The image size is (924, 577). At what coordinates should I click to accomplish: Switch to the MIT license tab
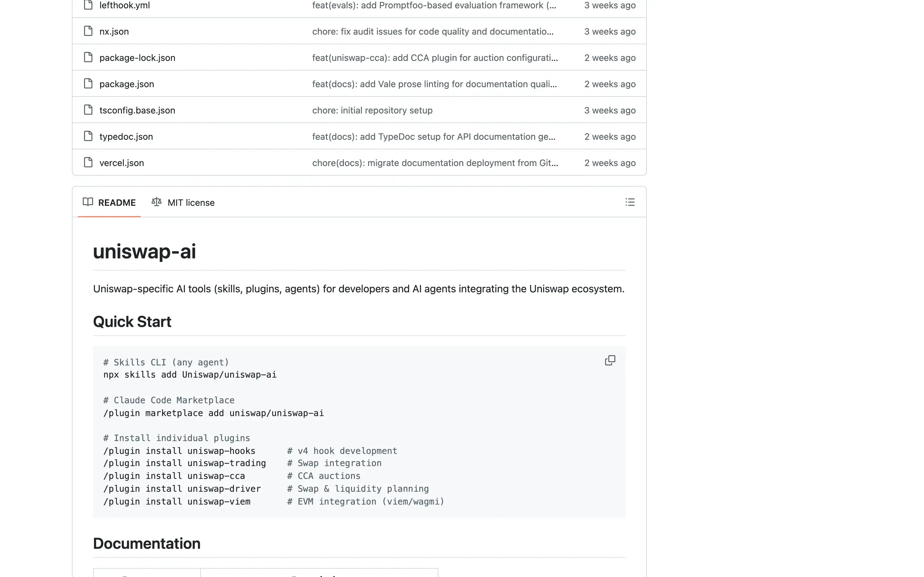pos(191,202)
